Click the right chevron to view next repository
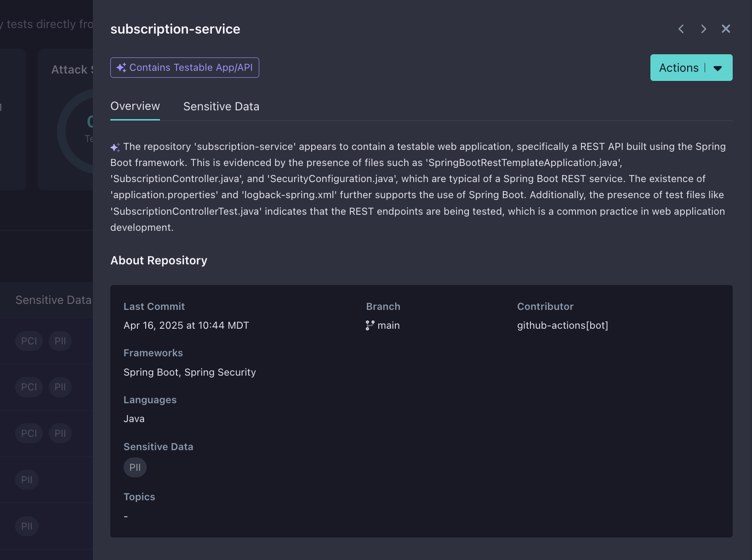The width and height of the screenshot is (752, 560). 703,29
